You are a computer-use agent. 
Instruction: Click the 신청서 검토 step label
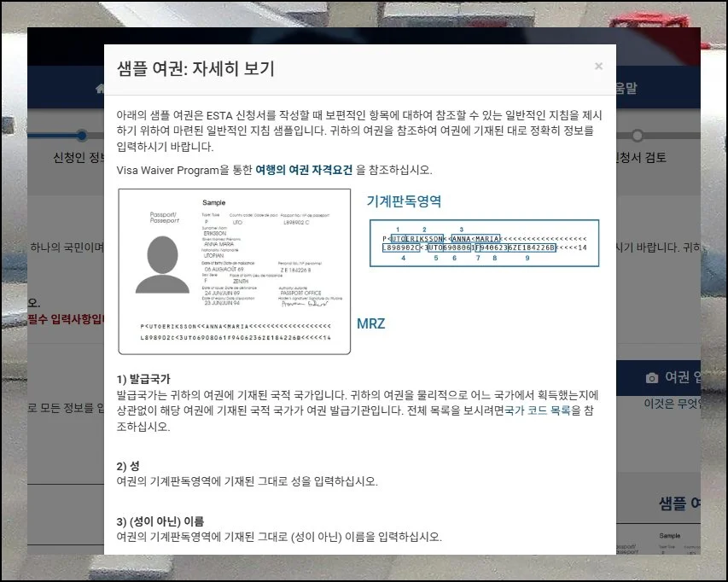pos(641,158)
